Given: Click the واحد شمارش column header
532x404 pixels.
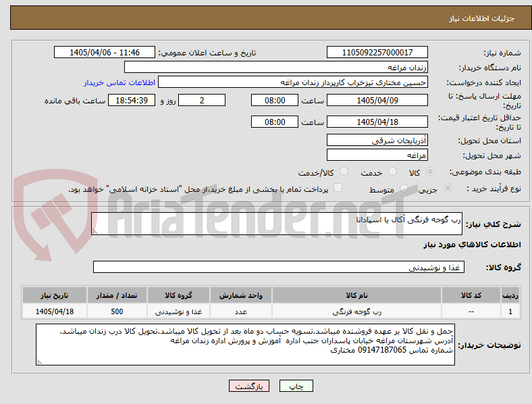Looking at the screenshot, I should click(241, 295).
